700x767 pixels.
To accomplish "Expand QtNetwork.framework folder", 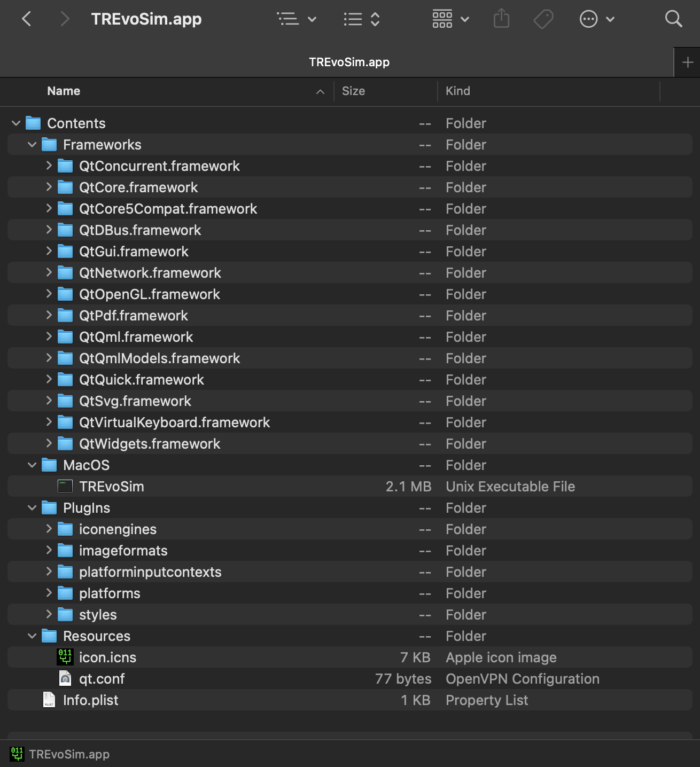I will click(49, 272).
